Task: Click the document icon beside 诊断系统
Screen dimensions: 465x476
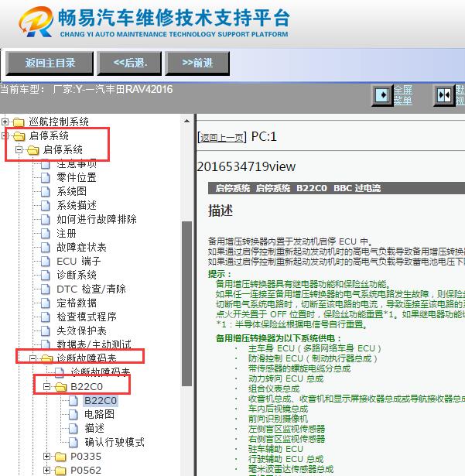Action: click(46, 276)
